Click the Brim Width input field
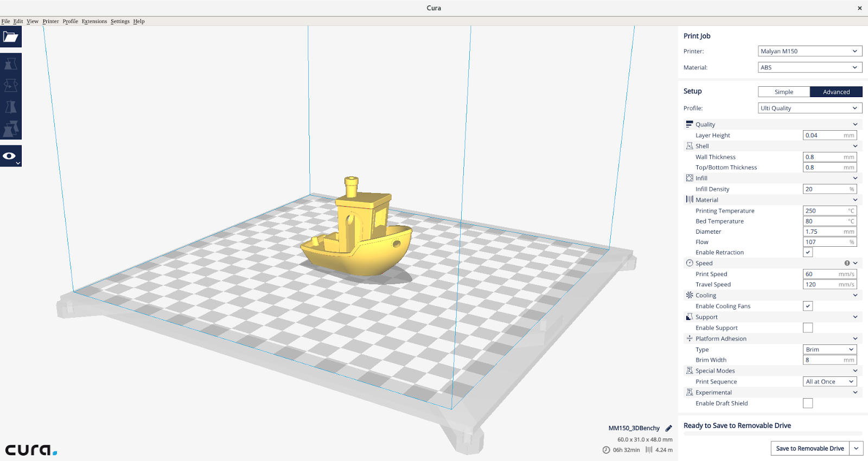Screen dimensions: 868x461 coord(830,360)
